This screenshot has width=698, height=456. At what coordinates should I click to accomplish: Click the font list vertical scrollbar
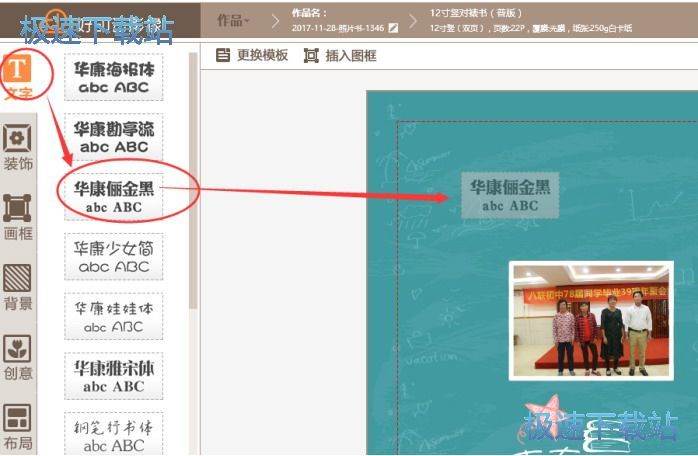(193, 180)
